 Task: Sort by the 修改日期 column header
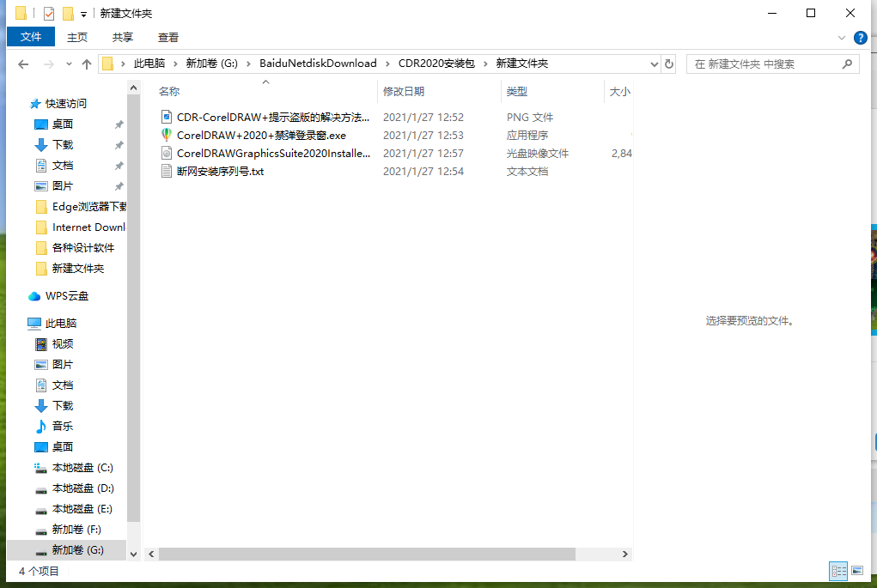pos(404,91)
